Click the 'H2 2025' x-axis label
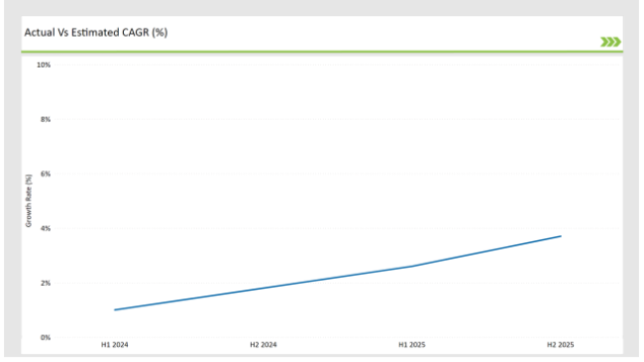Screen dimensions: 644x362 coord(560,345)
